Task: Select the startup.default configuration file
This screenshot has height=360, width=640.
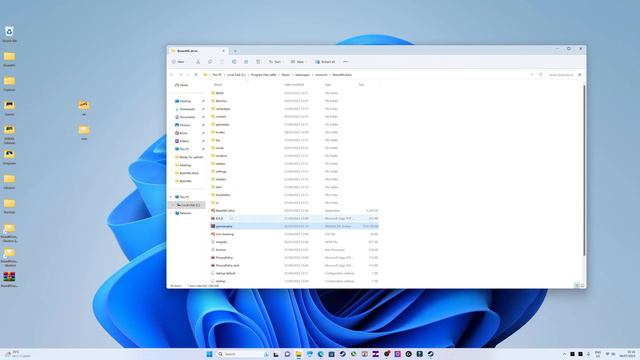Action: [294, 273]
